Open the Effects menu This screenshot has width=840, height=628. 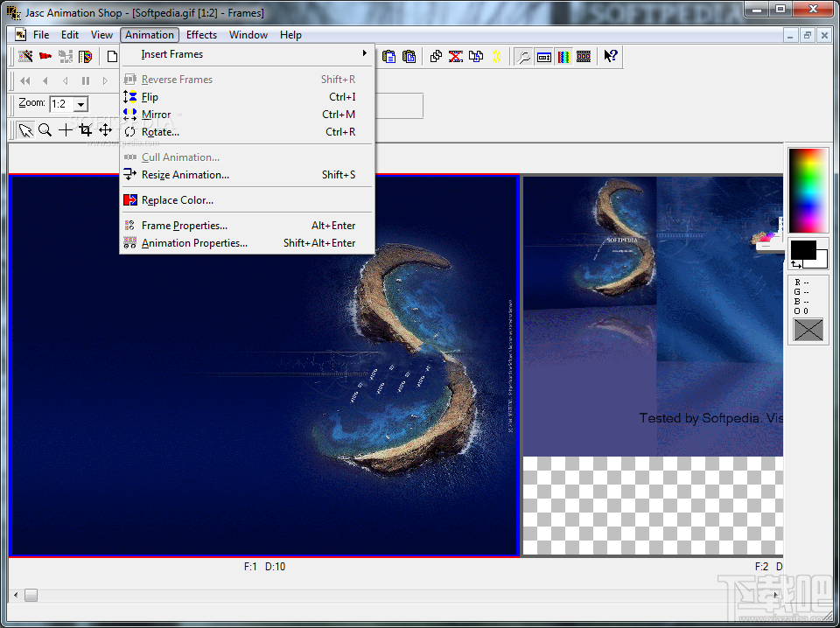click(x=201, y=35)
